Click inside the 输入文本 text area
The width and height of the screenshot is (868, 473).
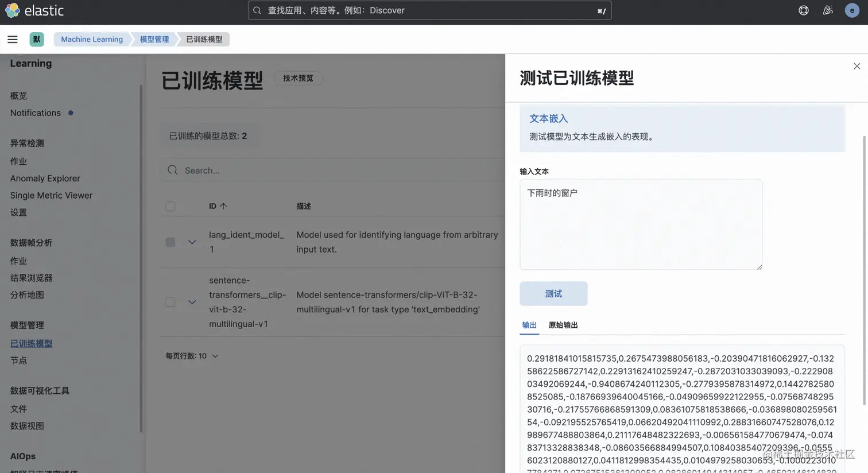(640, 224)
